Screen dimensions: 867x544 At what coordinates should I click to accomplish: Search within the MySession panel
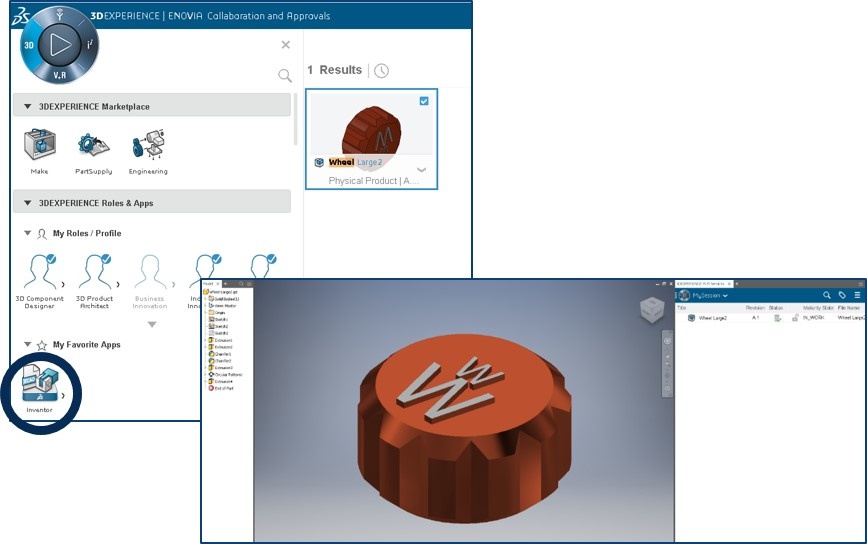(x=827, y=295)
